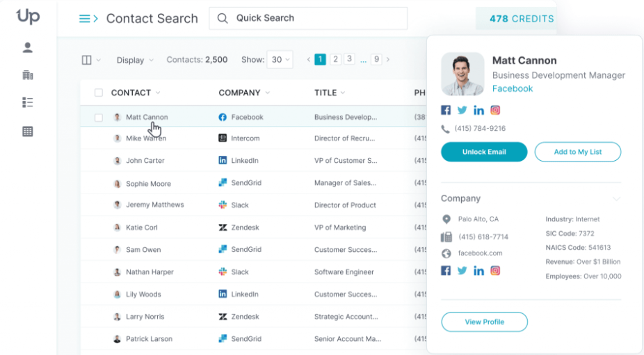
Task: Collapse the Company section chevron
Action: tap(616, 199)
